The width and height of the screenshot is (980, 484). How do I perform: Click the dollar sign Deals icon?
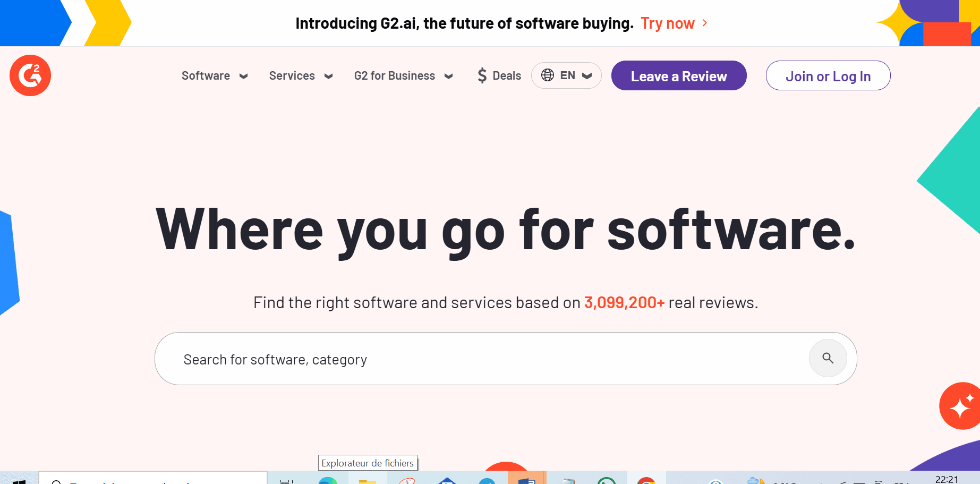482,75
